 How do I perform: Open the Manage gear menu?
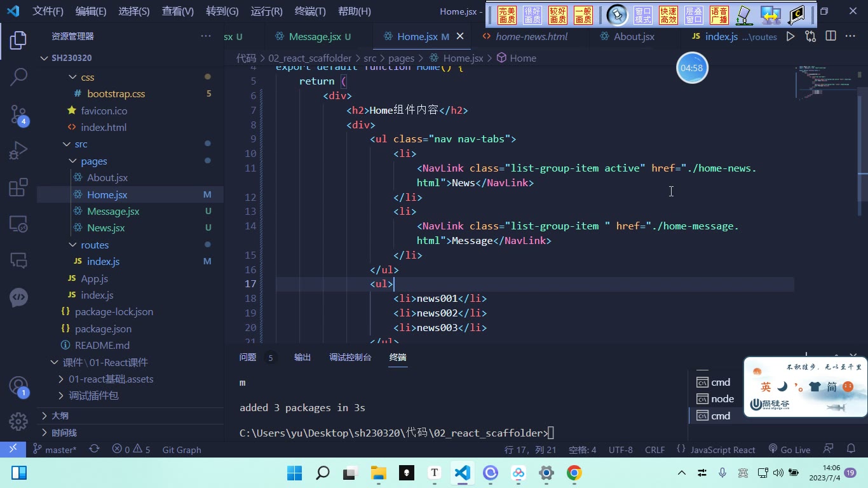point(18,421)
